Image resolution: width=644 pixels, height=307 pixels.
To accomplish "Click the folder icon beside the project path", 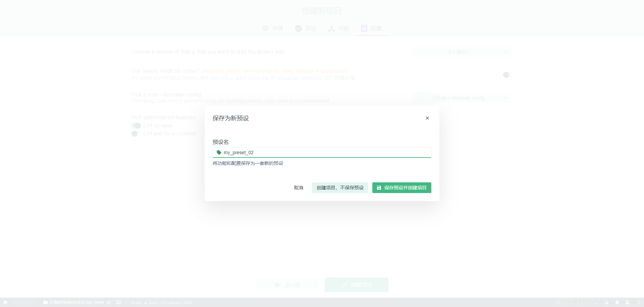I will tap(45, 302).
